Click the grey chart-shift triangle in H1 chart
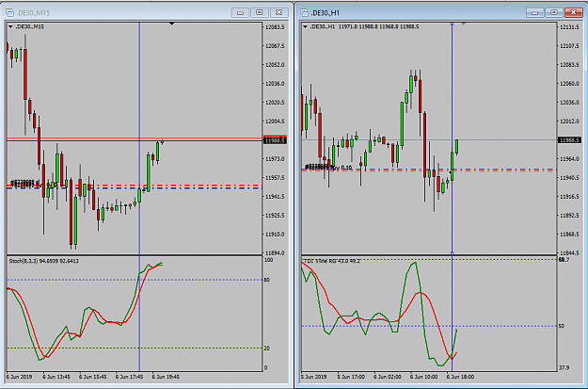 (464, 24)
